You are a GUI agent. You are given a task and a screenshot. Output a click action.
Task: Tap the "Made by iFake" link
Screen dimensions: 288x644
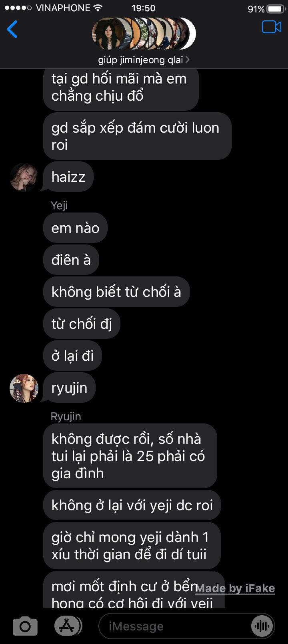[x=235, y=588]
